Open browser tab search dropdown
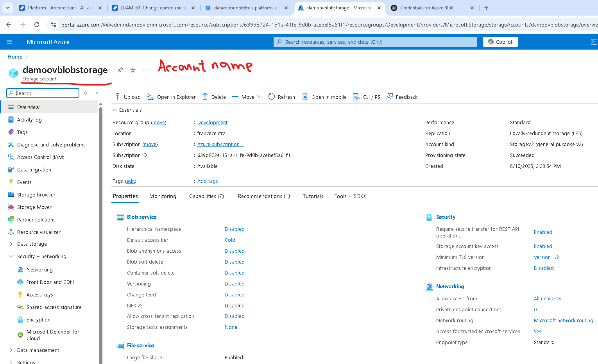Image resolution: width=598 pixels, height=364 pixels. (x=8, y=8)
